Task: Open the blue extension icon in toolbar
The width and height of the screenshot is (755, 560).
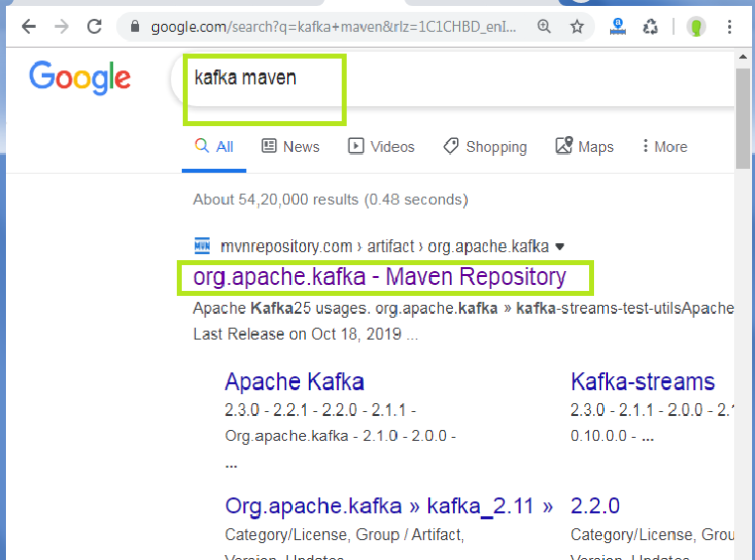Action: pyautogui.click(x=618, y=27)
